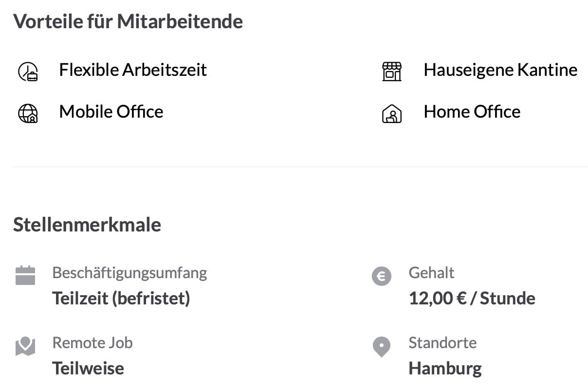
Task: Click the Vorteile für Mitarbeitende heading
Action: [128, 21]
